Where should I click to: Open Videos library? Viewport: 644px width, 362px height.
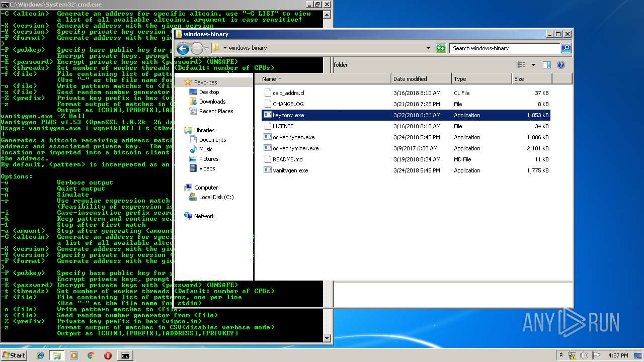[207, 168]
